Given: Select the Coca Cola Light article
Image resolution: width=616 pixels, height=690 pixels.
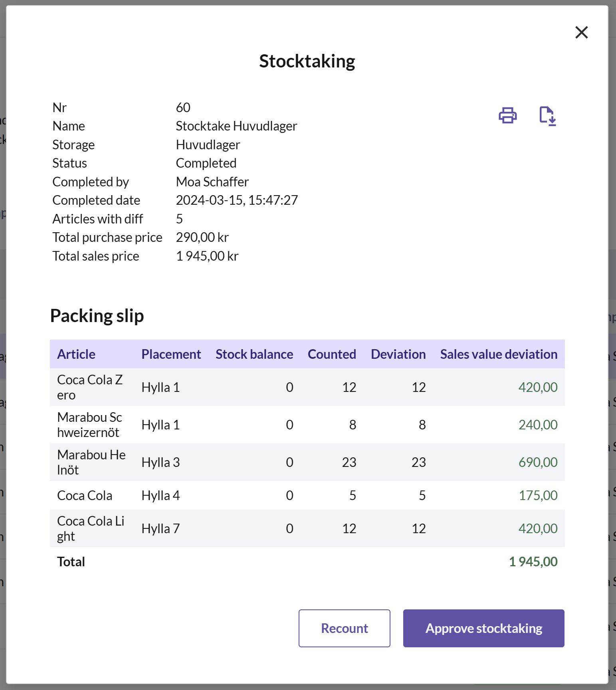Looking at the screenshot, I should [x=91, y=528].
